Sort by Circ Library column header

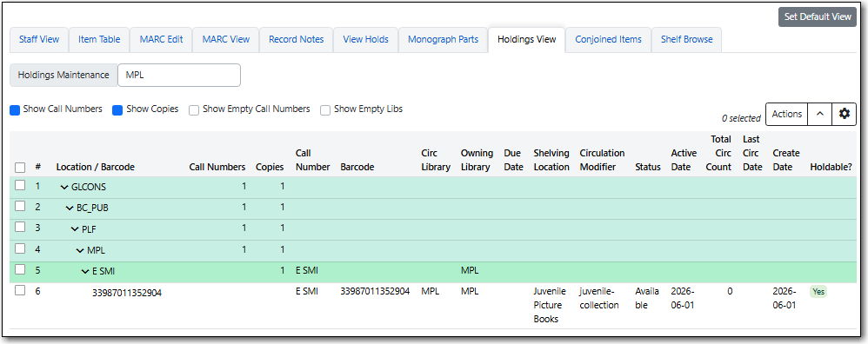pyautogui.click(x=436, y=160)
